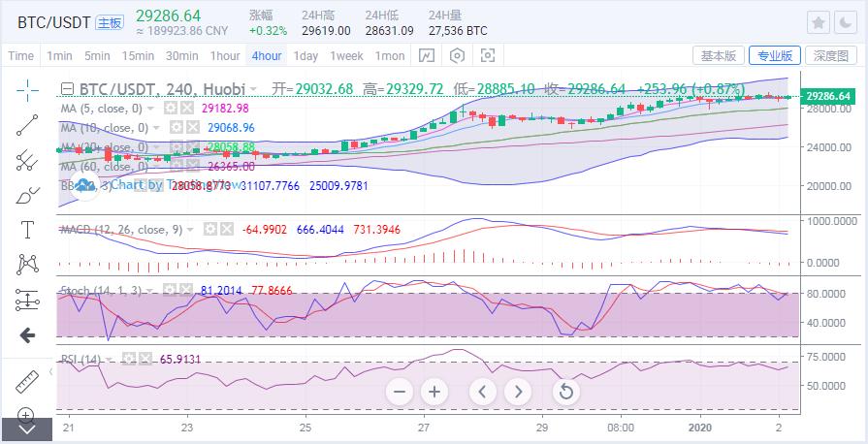The image size is (868, 444).
Task: Expand the RSI (14) dropdown arrow
Action: [109, 360]
